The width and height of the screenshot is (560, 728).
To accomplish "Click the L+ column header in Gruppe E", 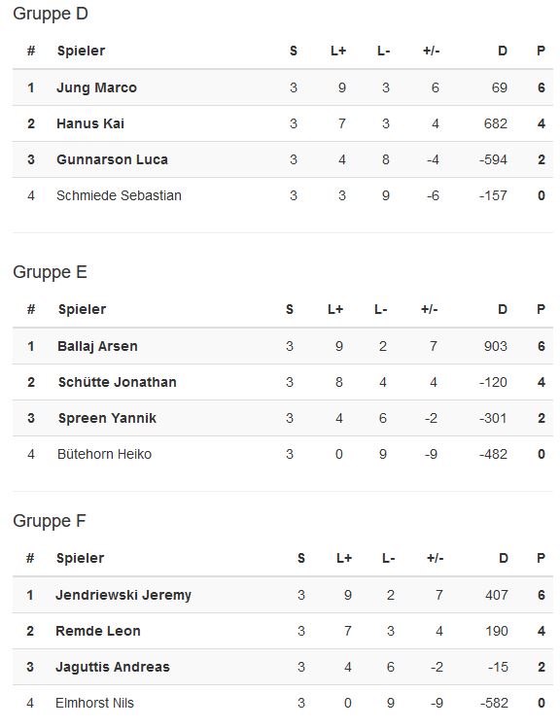I will pos(335,310).
